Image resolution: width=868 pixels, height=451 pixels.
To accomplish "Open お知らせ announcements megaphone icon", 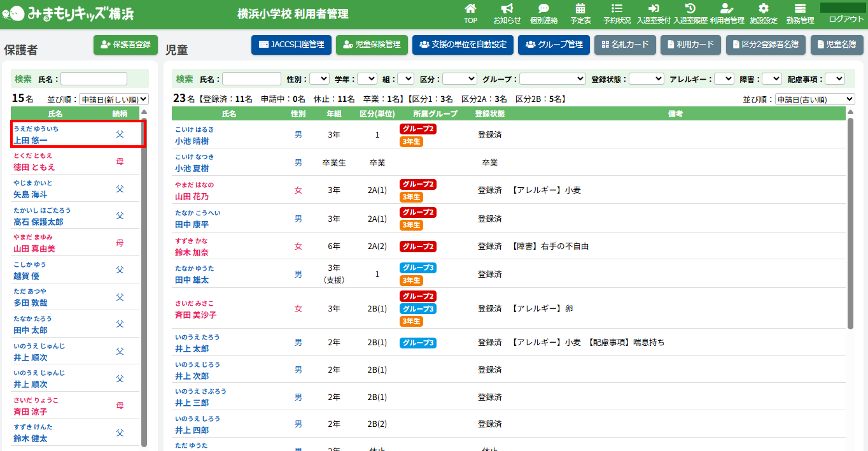I will [x=507, y=9].
